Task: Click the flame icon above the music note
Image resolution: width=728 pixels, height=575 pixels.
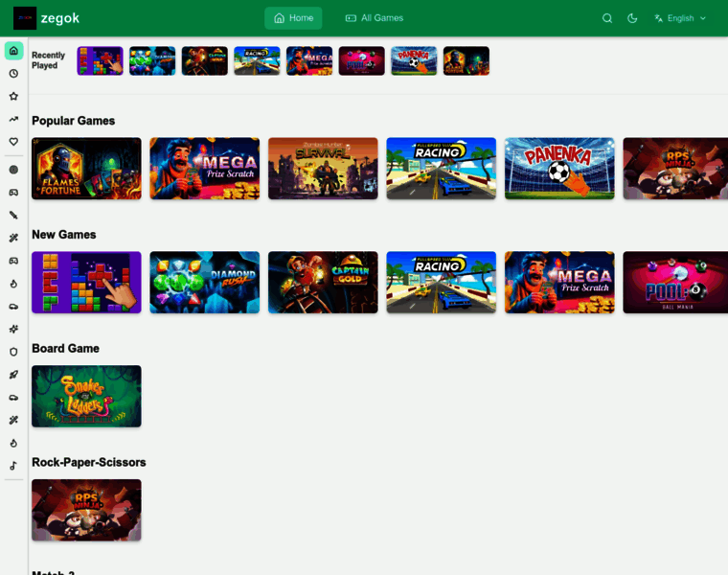Action: [14, 443]
